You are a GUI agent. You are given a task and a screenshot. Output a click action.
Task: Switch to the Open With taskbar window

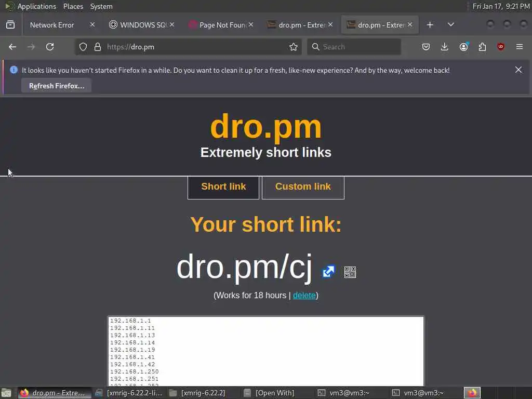pos(270,393)
